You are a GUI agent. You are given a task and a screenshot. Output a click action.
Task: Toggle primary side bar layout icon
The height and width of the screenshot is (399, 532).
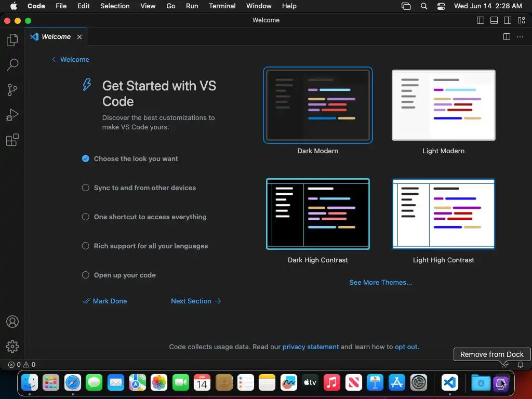click(x=481, y=20)
